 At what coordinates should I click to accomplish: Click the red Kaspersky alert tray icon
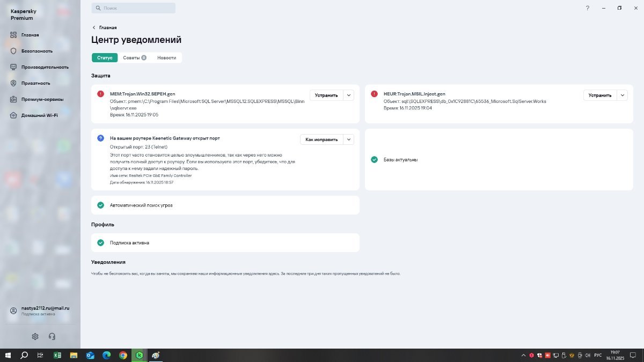[531, 355]
